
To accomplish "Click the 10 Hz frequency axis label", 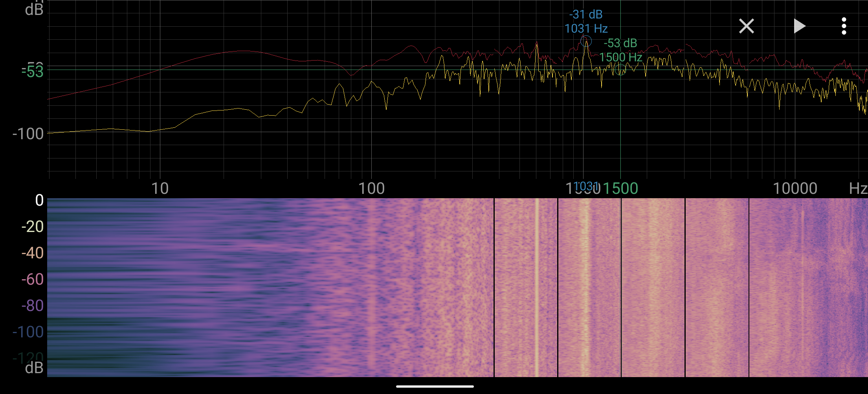I will pos(160,189).
